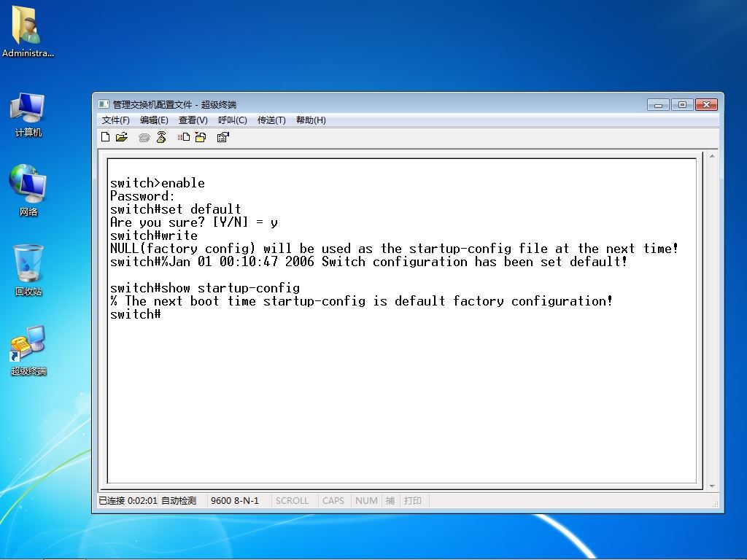Click the 'default factory configuration!' message line
The width and height of the screenshot is (747, 560).
(361, 301)
